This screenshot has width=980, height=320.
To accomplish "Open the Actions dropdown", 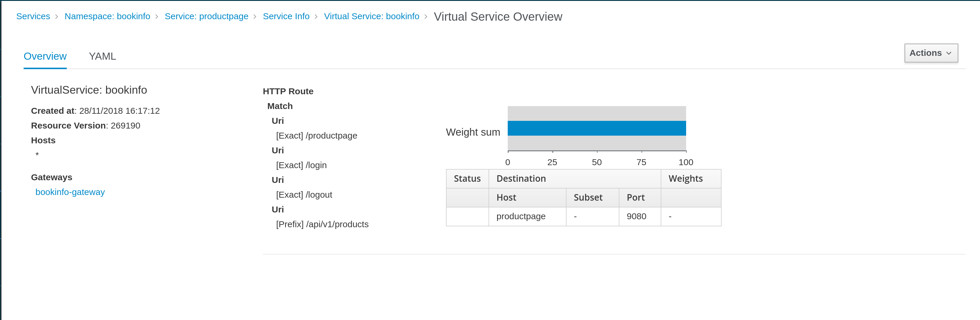I will click(931, 53).
